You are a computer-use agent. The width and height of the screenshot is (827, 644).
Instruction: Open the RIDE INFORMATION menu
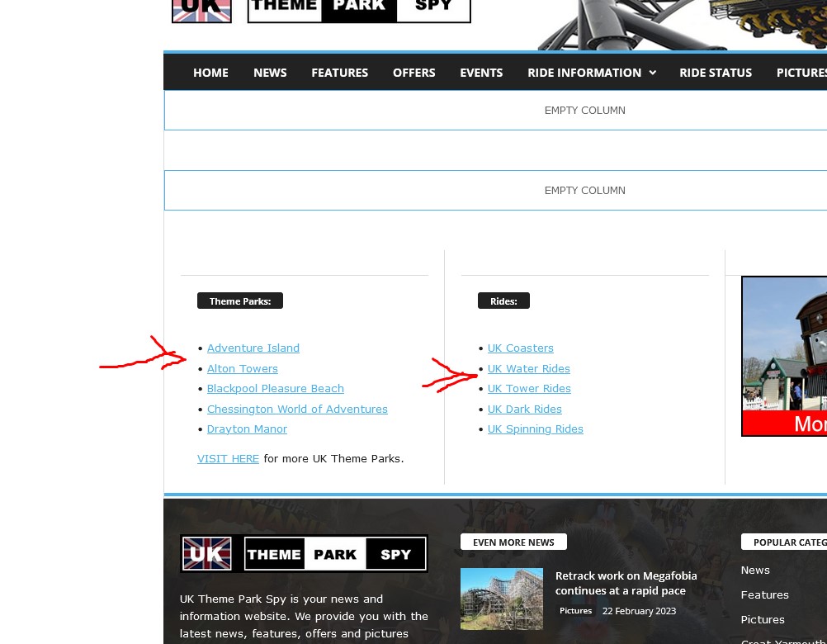pos(584,73)
